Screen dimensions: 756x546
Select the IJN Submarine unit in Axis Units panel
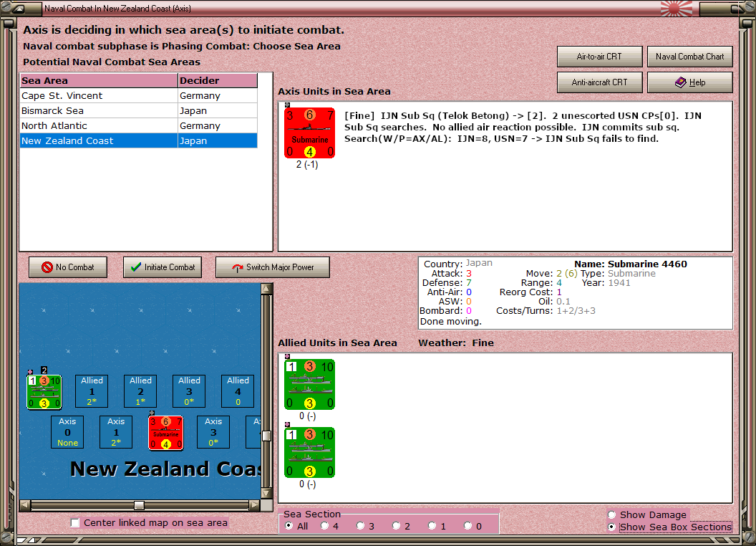tap(309, 133)
